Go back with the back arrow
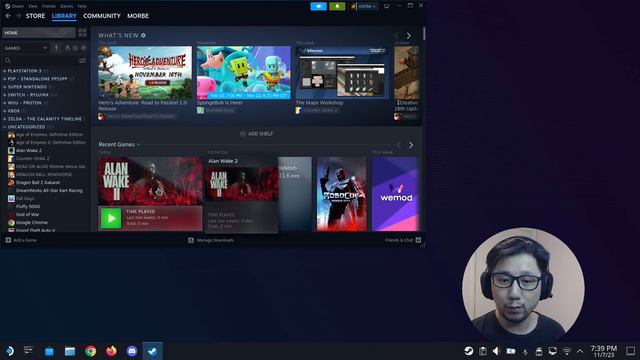This screenshot has width=640, height=360. [x=8, y=16]
